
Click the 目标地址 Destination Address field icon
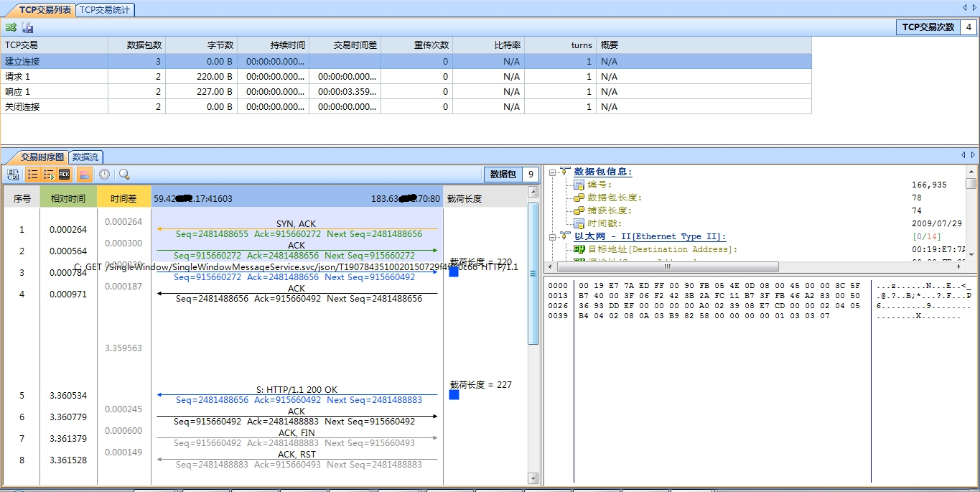(x=579, y=249)
